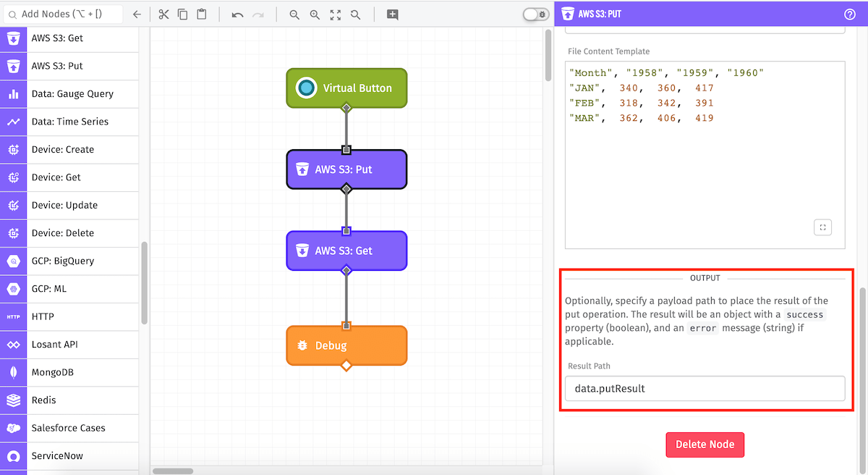
Task: Select the GCP: ML palette node
Action: tap(69, 289)
